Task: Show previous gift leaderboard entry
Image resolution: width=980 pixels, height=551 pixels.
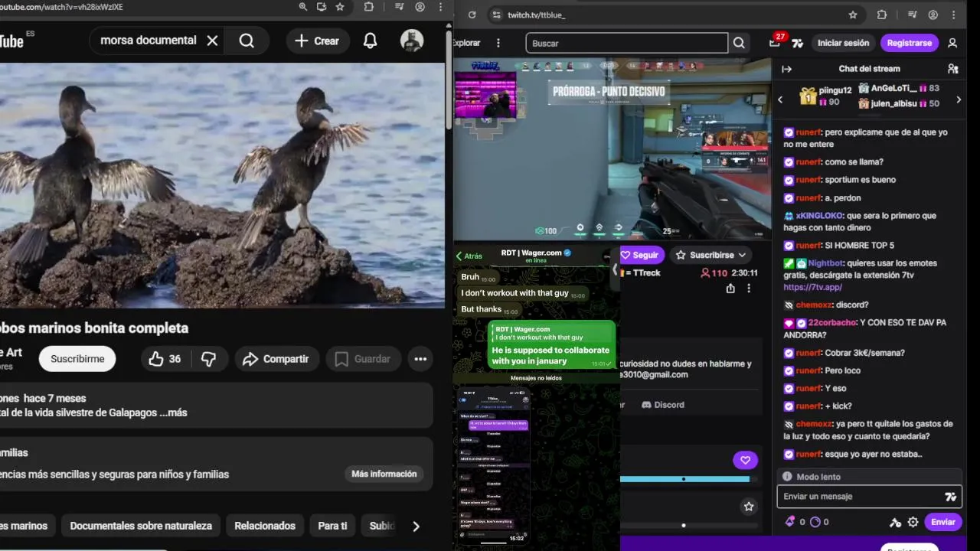Action: coord(780,99)
